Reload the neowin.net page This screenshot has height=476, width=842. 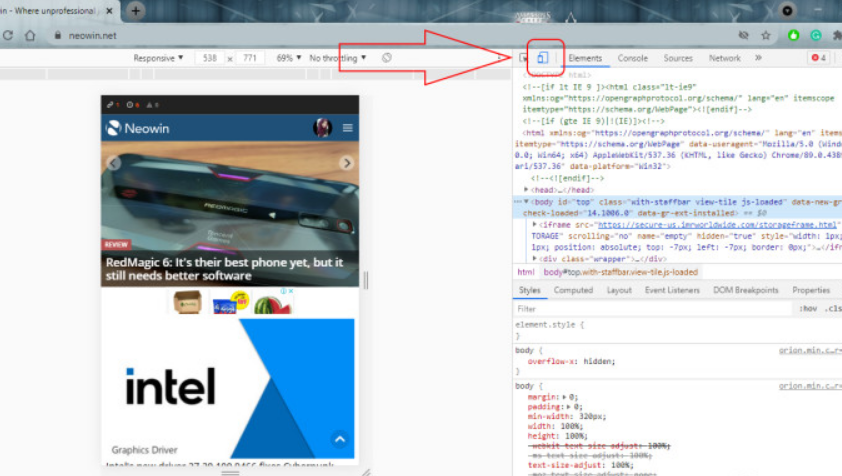coord(8,35)
